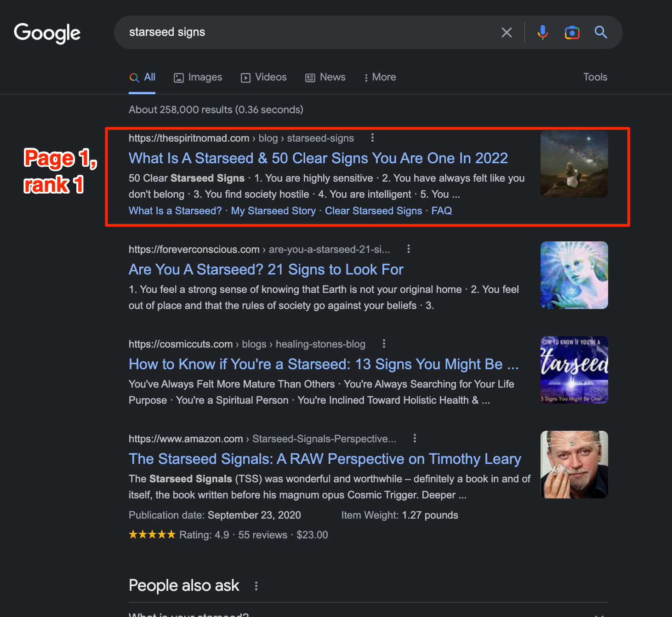The width and height of the screenshot is (672, 617).
Task: Jump to 'What Is a Starseed?' sitelink
Action: click(175, 211)
